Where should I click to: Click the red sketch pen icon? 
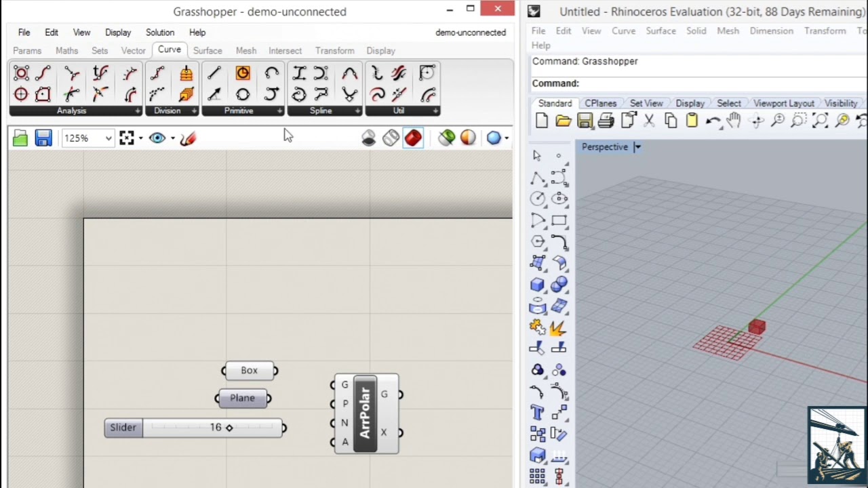[x=188, y=138]
